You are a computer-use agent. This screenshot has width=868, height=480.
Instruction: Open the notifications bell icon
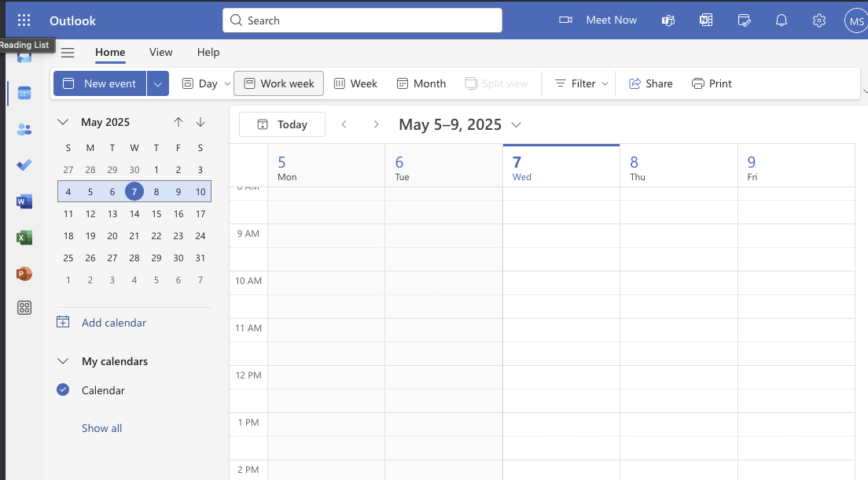point(781,20)
